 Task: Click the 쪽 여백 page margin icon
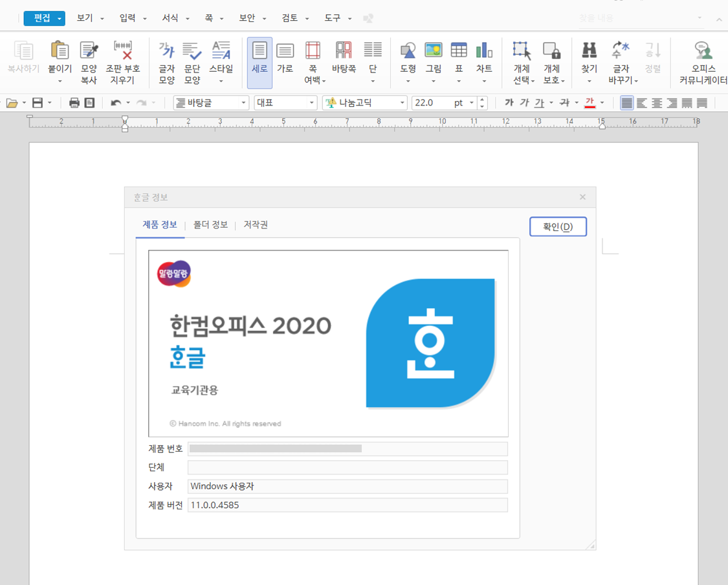tap(313, 50)
